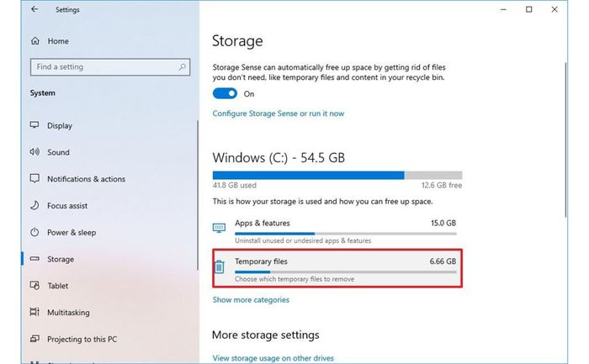Click the main page vertical scrollbar
This screenshot has width=589, height=364.
[565, 140]
